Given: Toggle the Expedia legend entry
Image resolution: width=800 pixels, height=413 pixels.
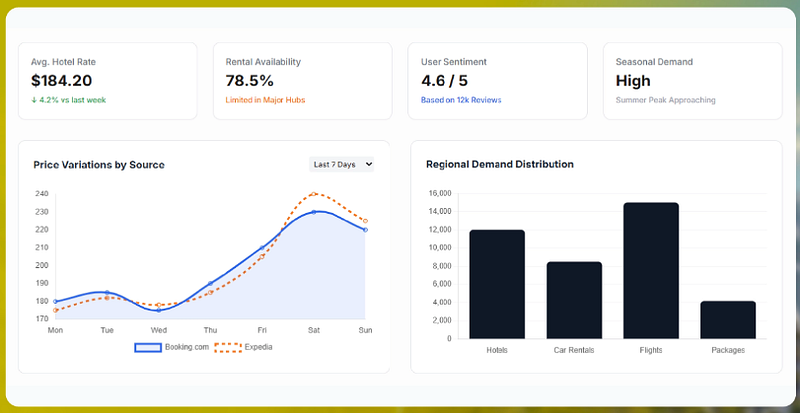Looking at the screenshot, I should [243, 347].
